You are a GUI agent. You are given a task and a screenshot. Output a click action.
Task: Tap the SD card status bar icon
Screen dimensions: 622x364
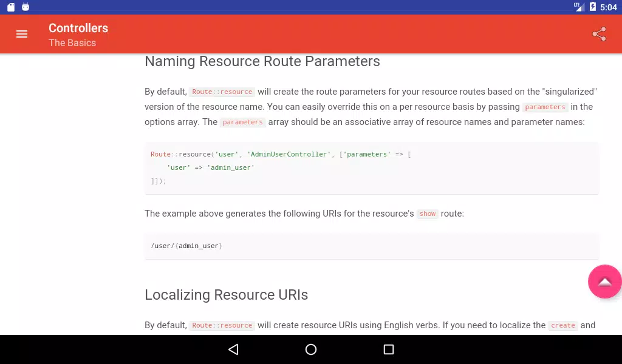(x=11, y=7)
